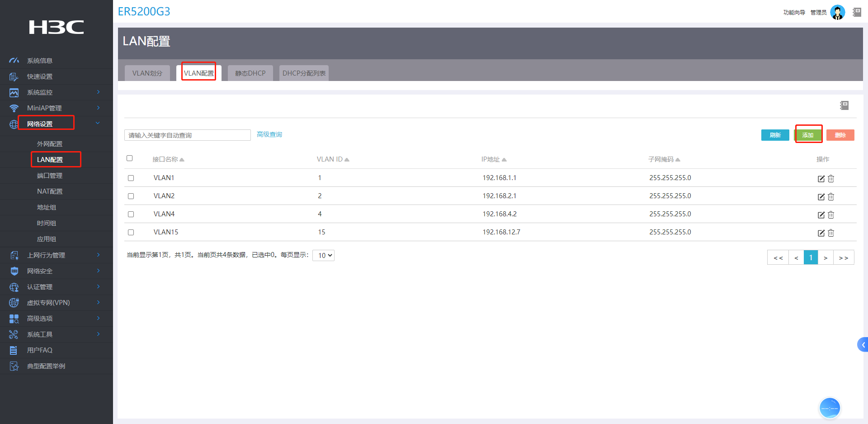This screenshot has width=868, height=424.
Task: Expand the MiniAP管理 menu chevron
Action: pyautogui.click(x=98, y=108)
